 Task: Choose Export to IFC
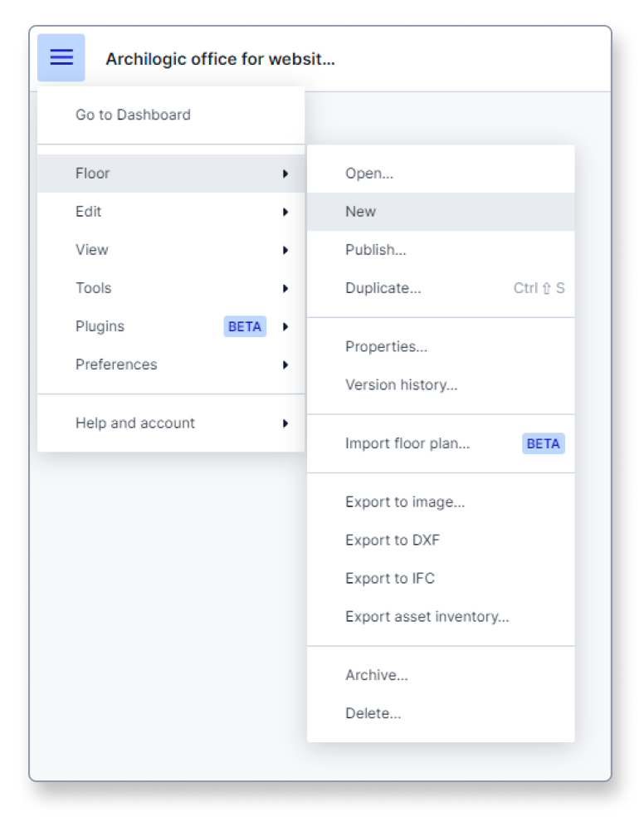click(441, 579)
